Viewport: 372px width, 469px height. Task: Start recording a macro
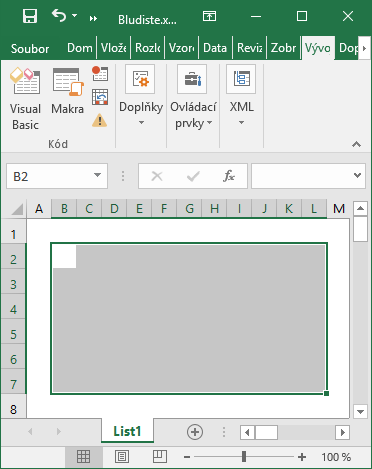pyautogui.click(x=100, y=74)
